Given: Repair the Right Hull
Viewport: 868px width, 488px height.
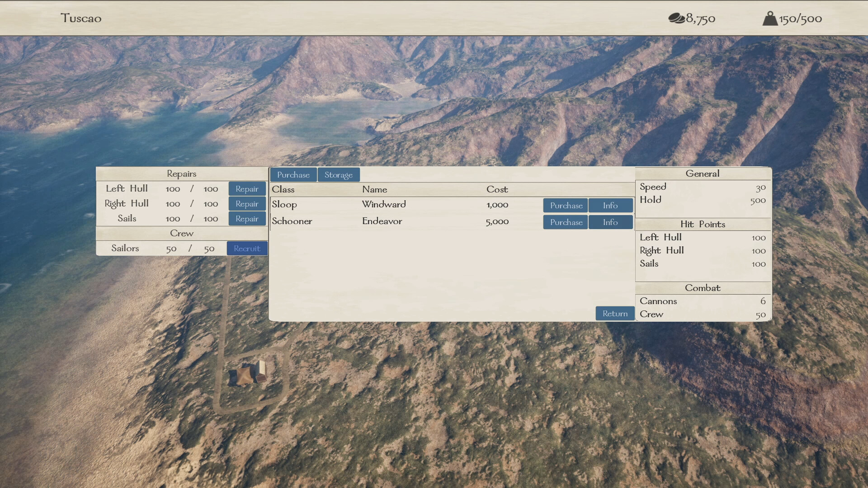Looking at the screenshot, I should click(x=247, y=204).
